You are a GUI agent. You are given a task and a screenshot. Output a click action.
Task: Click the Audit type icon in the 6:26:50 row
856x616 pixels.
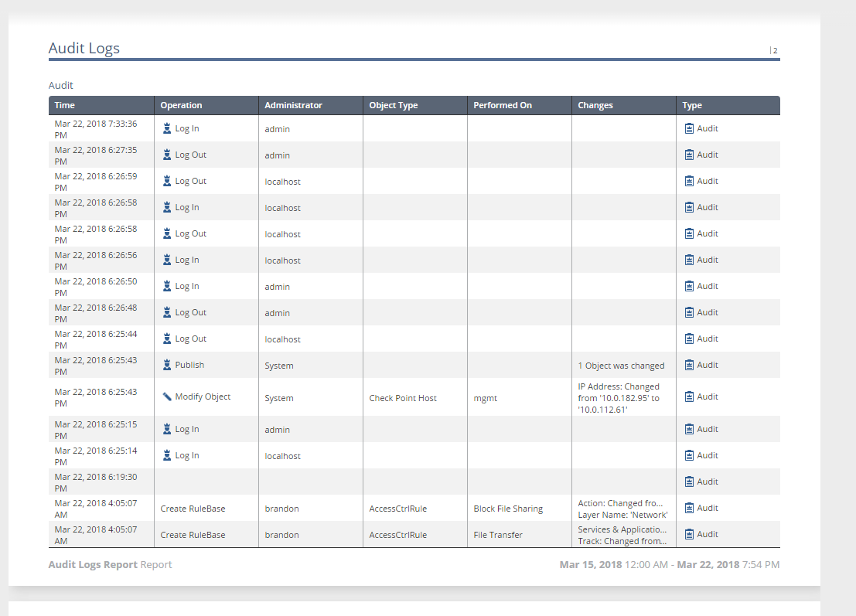[x=689, y=286]
